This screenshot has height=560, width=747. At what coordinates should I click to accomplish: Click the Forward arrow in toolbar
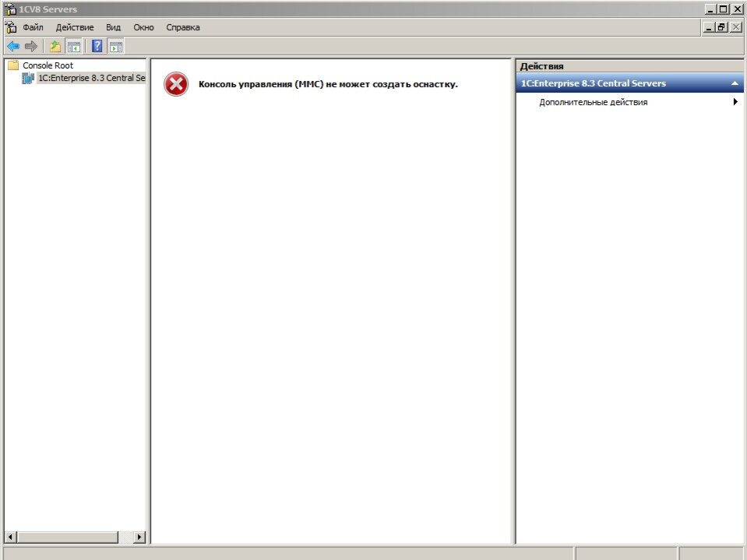pos(31,46)
